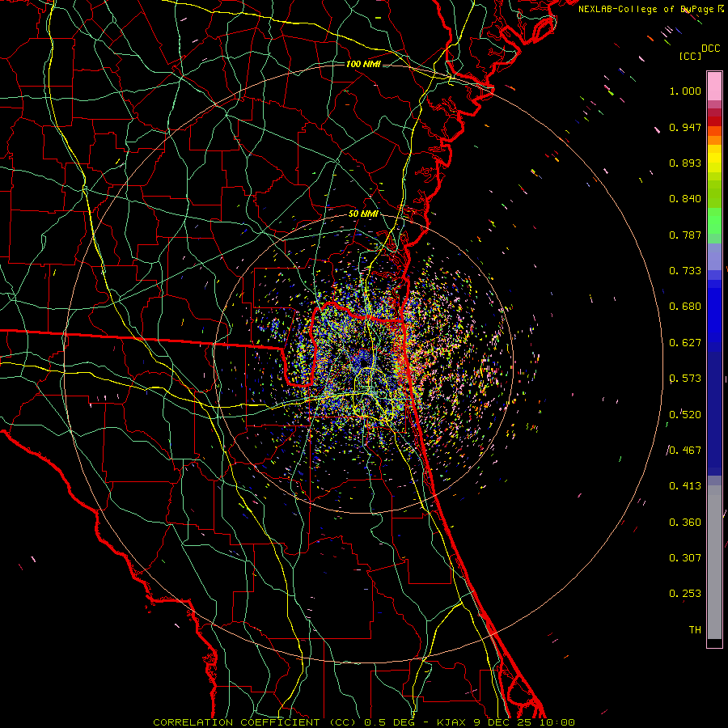Pick the pink band on the color bar

(x=714, y=87)
